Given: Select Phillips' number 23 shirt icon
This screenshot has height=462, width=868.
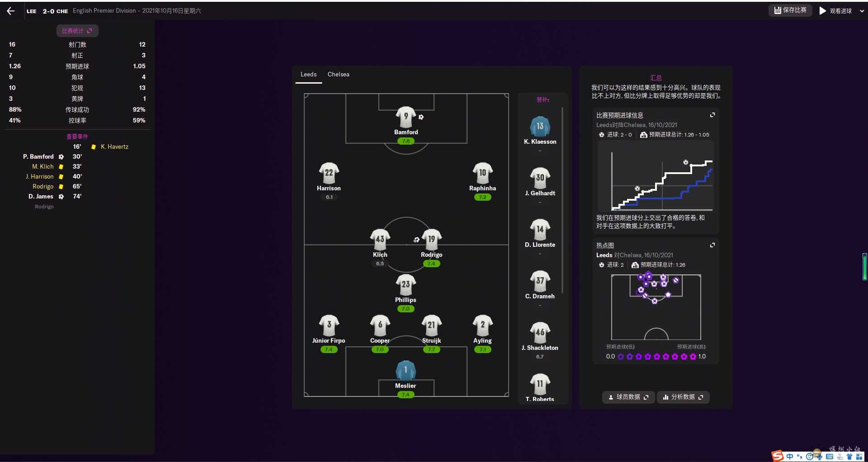Looking at the screenshot, I should [406, 285].
